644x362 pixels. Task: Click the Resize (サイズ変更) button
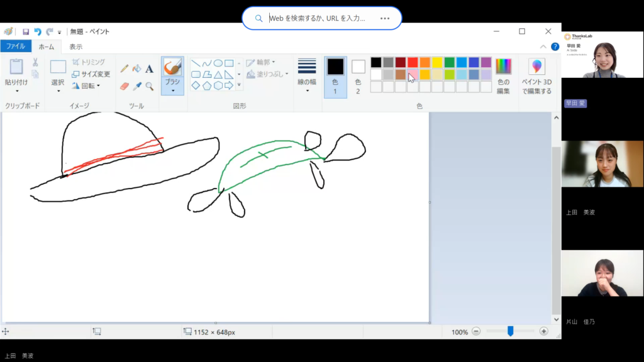click(91, 74)
